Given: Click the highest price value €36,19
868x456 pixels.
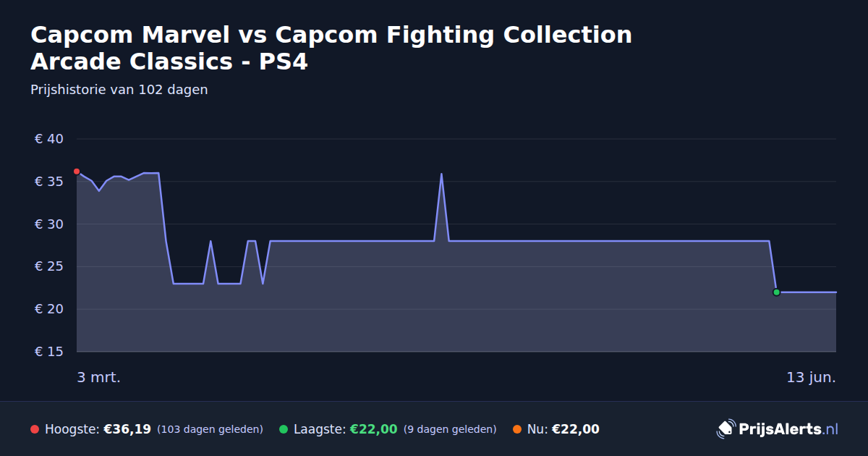Looking at the screenshot, I should point(127,429).
